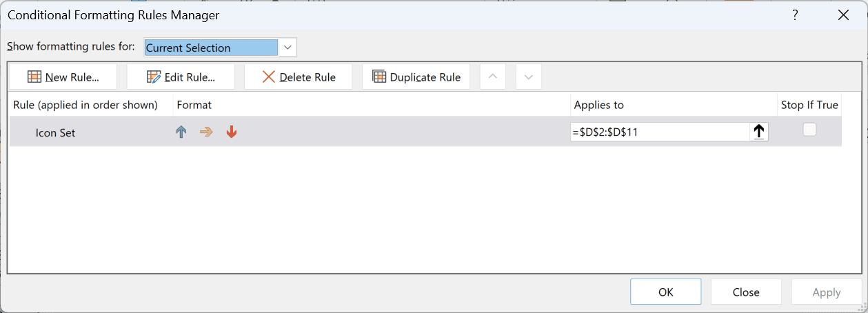Open help with question mark icon

(x=795, y=14)
